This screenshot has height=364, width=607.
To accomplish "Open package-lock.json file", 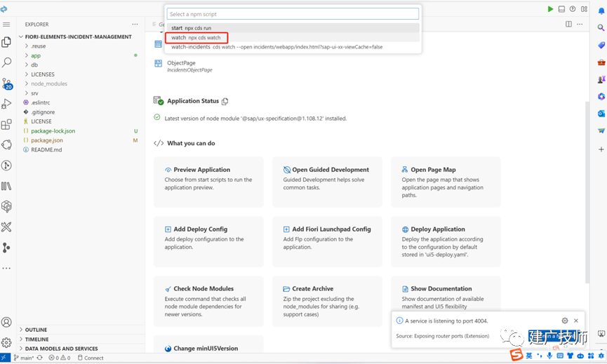I will (53, 130).
